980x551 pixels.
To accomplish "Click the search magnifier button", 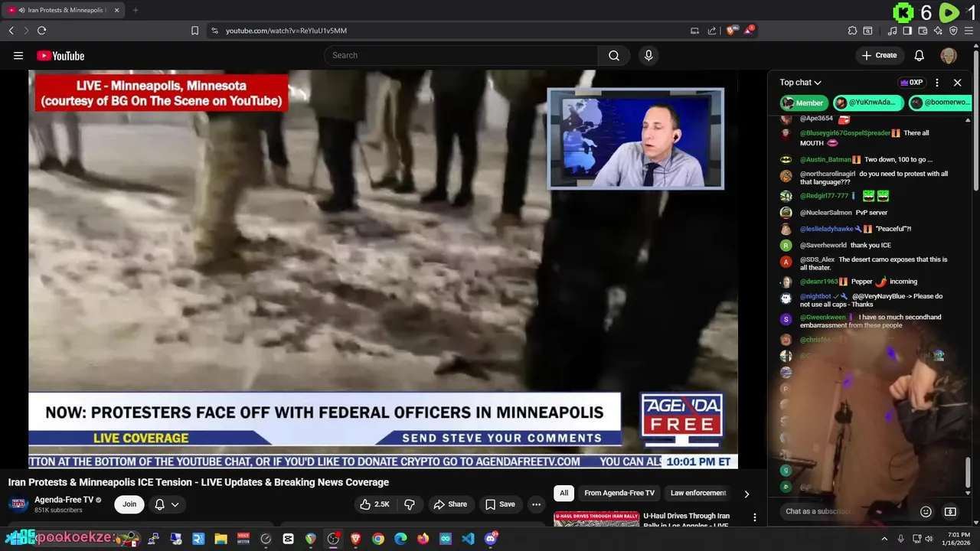I will 614,55.
